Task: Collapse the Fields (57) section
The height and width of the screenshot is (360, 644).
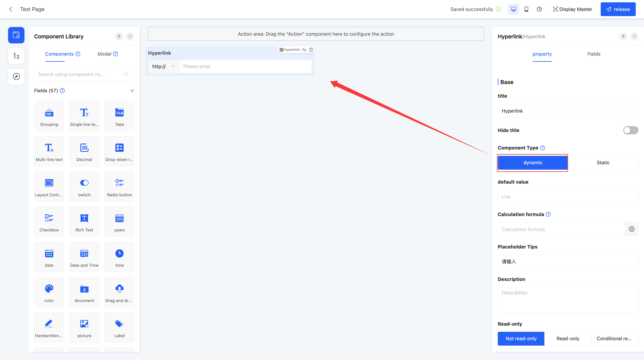Action: pos(132,91)
